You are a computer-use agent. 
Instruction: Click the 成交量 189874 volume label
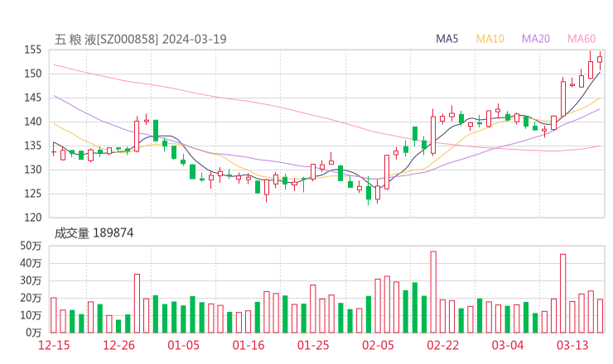click(x=94, y=233)
